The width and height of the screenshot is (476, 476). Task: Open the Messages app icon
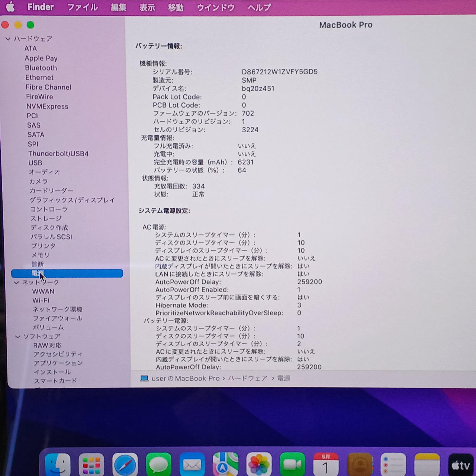(x=158, y=465)
